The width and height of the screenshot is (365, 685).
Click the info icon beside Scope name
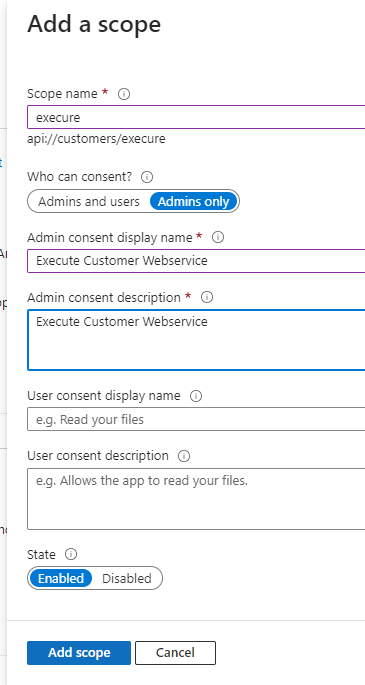click(x=124, y=94)
